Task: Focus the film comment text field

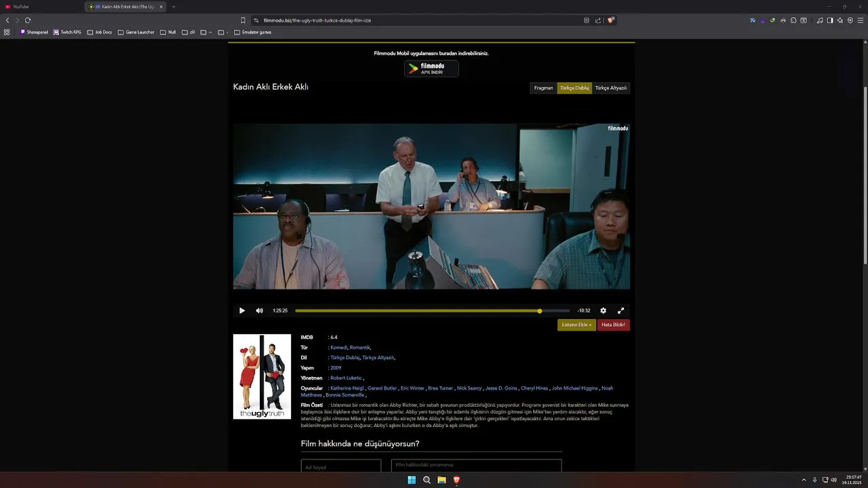Action: [x=476, y=466]
